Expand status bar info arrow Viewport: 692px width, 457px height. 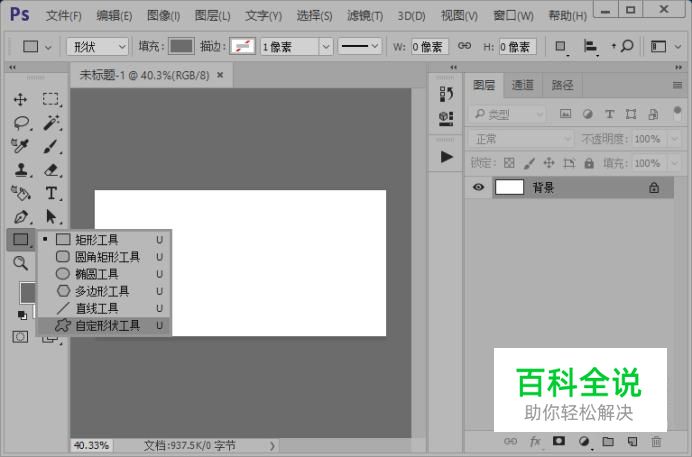272,446
